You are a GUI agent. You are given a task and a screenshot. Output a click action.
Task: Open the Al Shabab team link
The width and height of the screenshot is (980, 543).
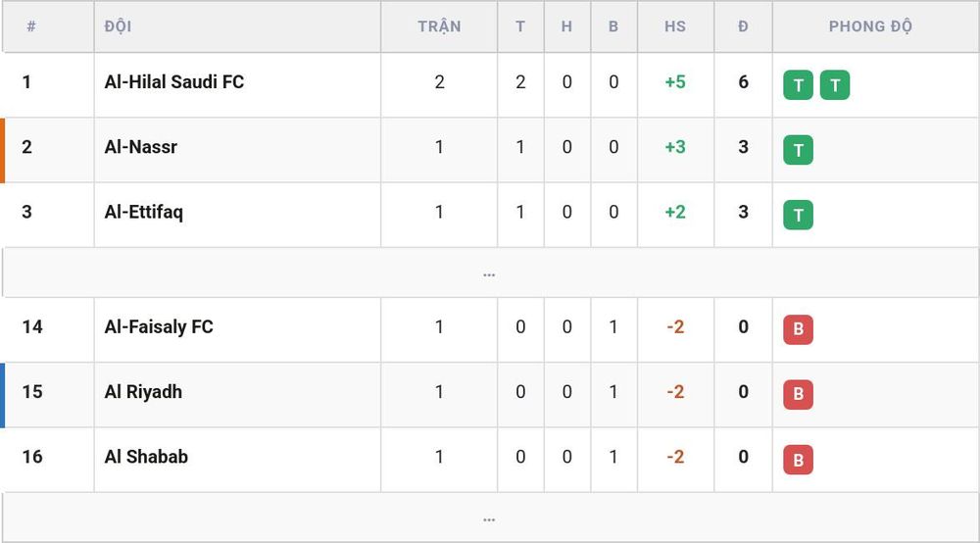(x=146, y=457)
